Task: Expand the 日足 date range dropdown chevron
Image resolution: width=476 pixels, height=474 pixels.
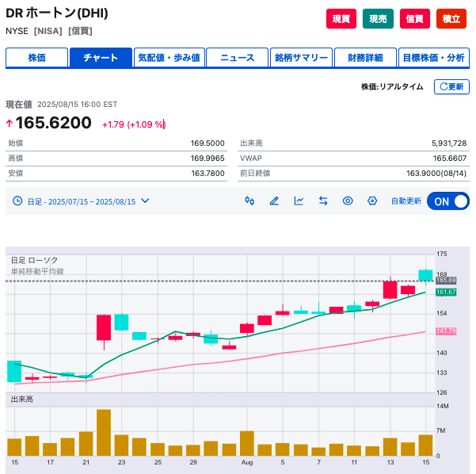Action: (x=145, y=201)
